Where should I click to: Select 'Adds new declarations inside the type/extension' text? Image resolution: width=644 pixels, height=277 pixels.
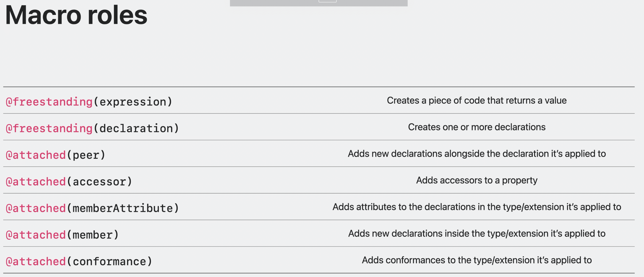coord(477,233)
